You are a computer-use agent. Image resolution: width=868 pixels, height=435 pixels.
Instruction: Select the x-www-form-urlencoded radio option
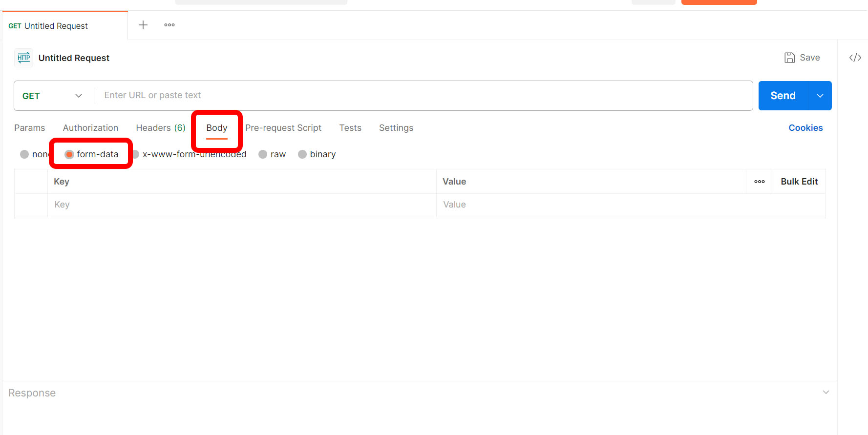click(x=136, y=154)
